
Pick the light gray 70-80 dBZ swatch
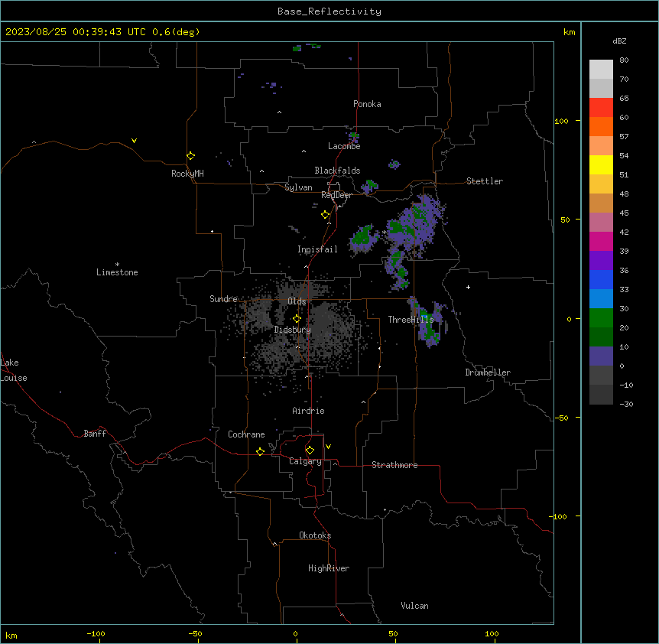(601, 70)
